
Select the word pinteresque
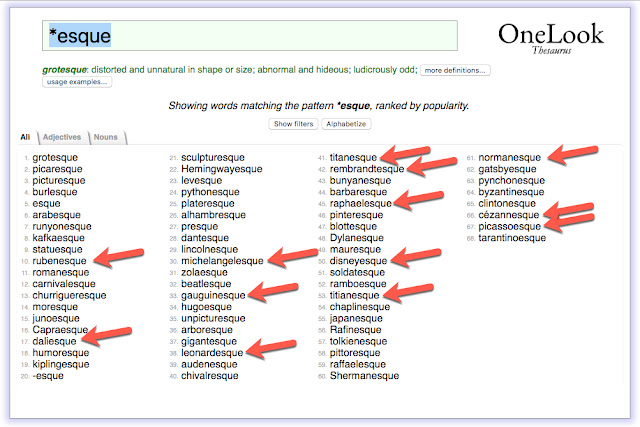tap(356, 215)
